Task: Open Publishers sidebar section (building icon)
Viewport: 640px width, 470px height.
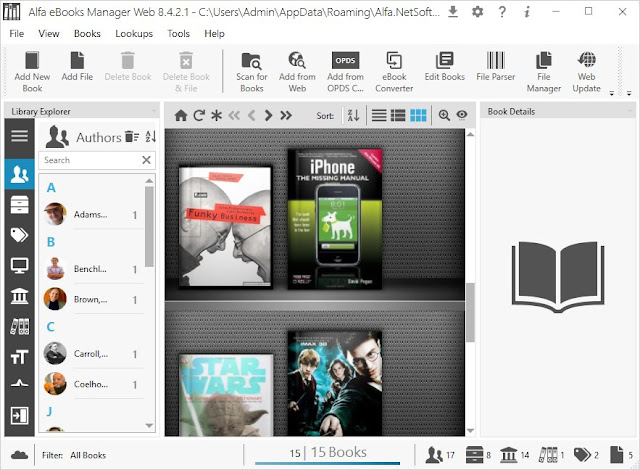Action: [x=20, y=296]
